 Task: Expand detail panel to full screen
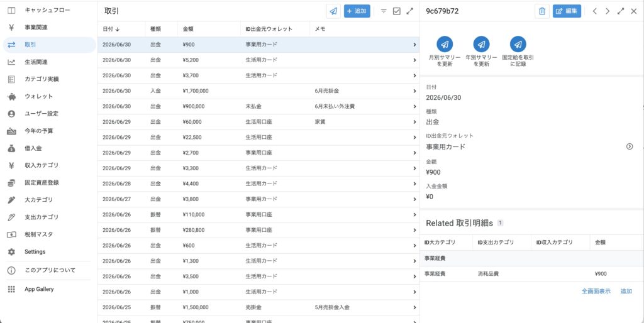[x=621, y=11]
